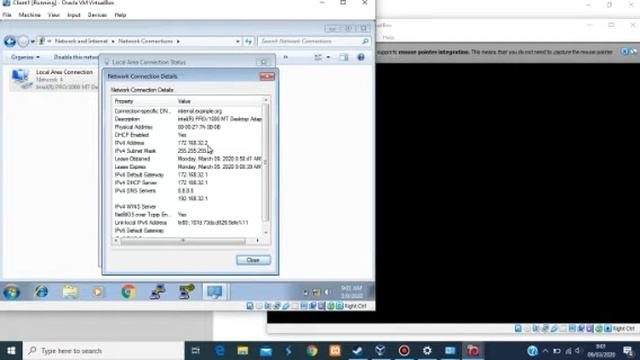This screenshot has height=360, width=640.
Task: Select the IPv4 Subnet Mask row
Action: (188, 151)
